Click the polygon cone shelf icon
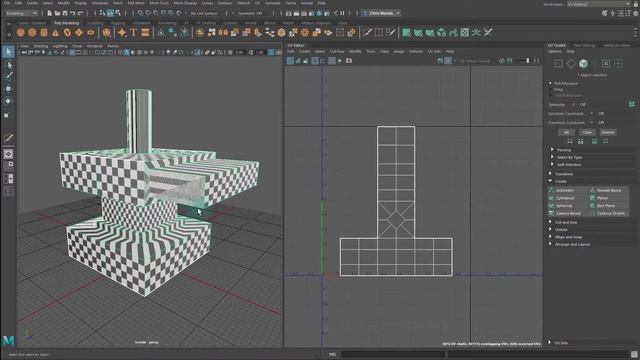 click(x=56, y=33)
